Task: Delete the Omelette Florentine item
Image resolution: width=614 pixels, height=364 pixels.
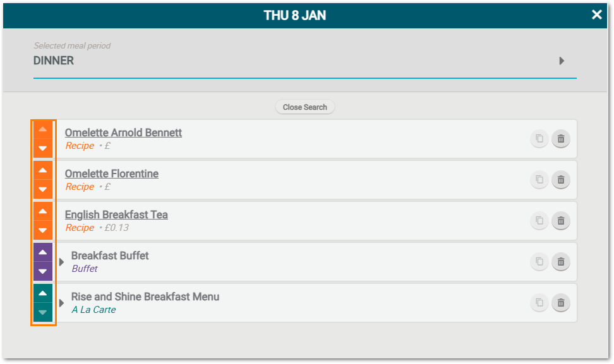Action: click(561, 180)
